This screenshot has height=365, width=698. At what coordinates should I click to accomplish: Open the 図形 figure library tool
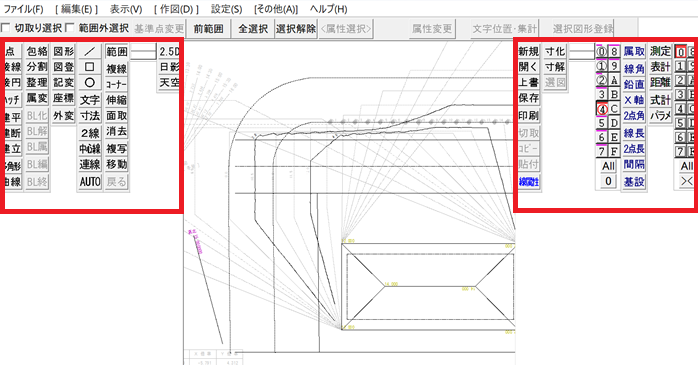click(x=64, y=52)
